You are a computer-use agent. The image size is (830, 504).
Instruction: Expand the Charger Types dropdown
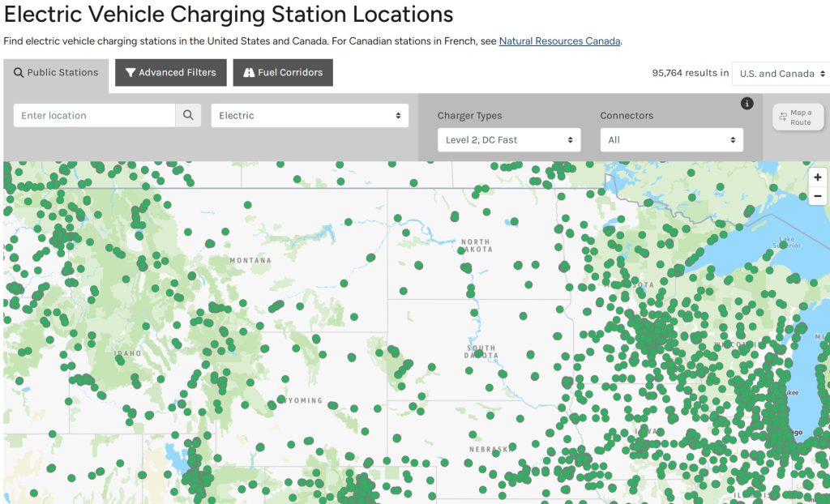(x=509, y=139)
